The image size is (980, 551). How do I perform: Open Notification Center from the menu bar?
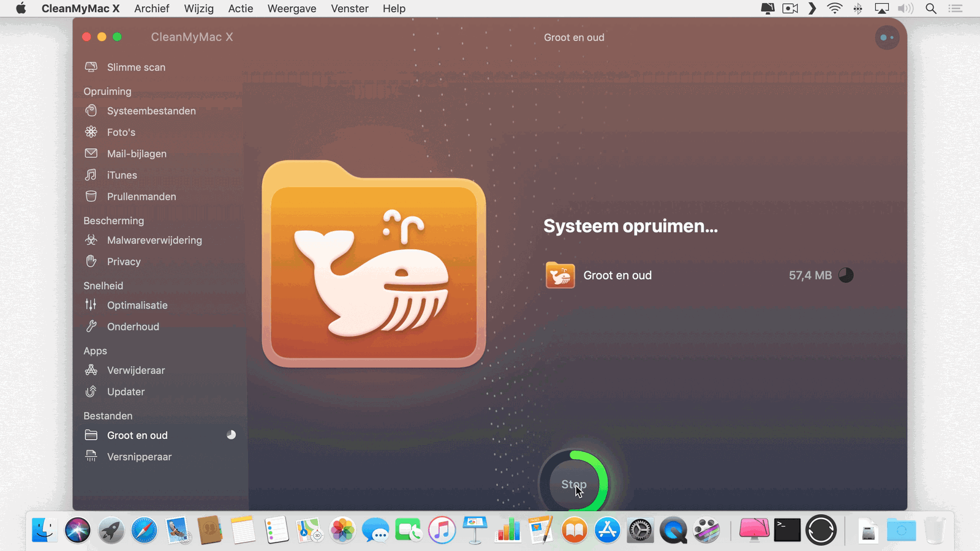coord(956,9)
